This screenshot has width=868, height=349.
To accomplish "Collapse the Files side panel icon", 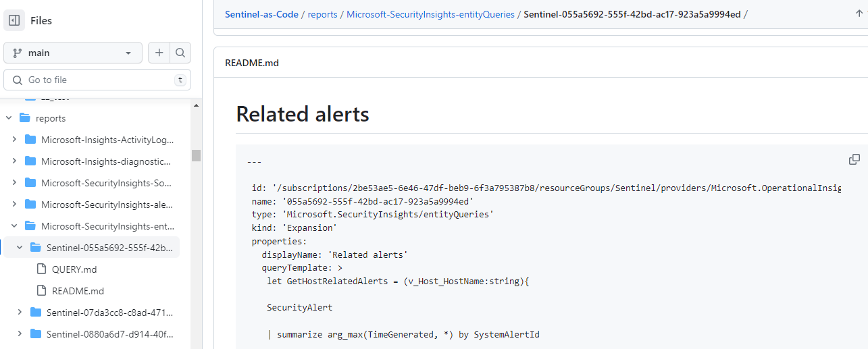I will tap(14, 20).
